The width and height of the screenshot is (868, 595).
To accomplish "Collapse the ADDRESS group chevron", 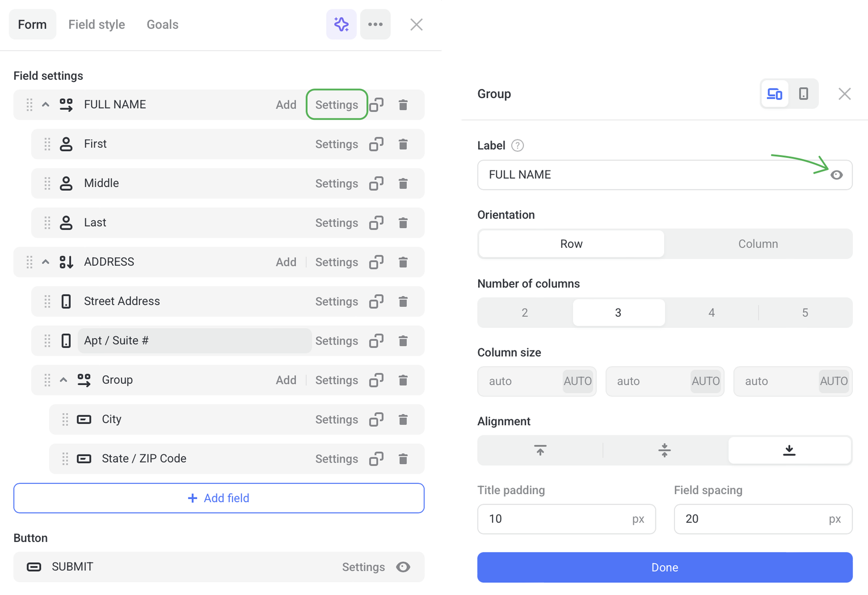I will tap(46, 262).
